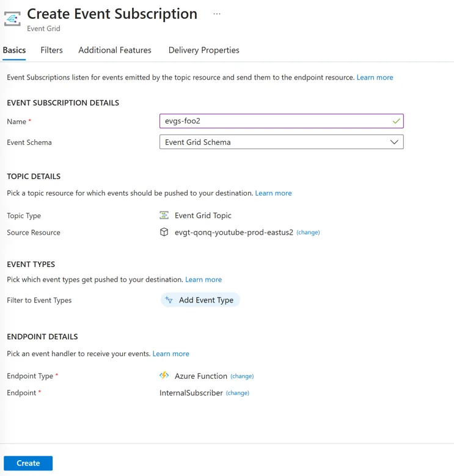Open the Filters tab

51,50
